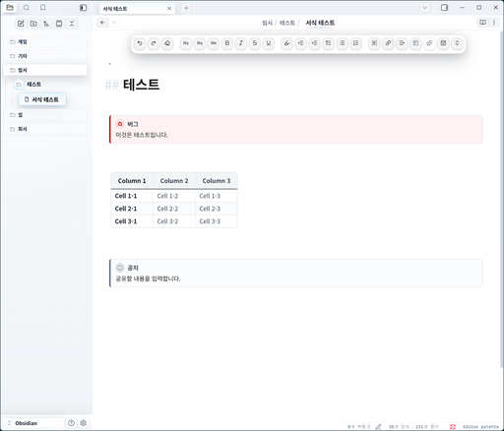Open the search sidebar tab
This screenshot has height=431, width=504.
point(27,8)
